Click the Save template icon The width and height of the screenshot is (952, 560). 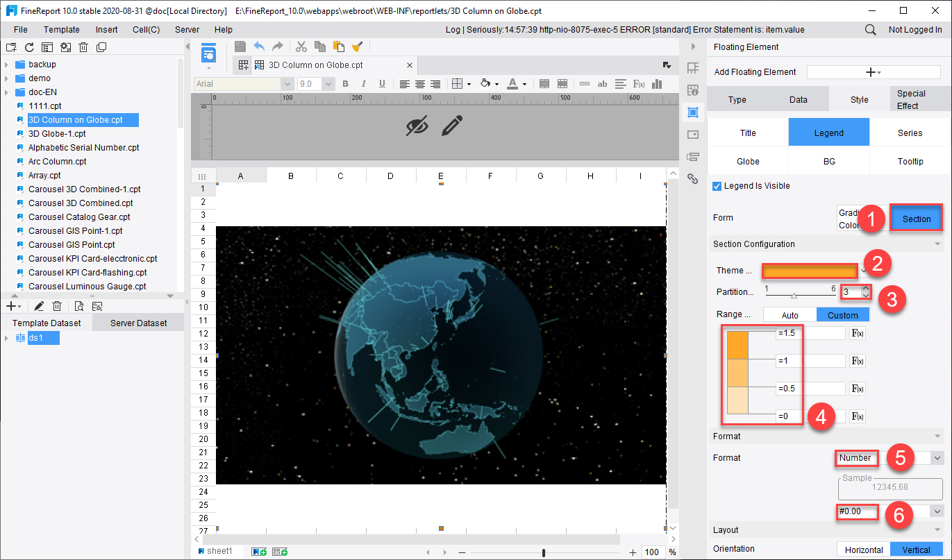[x=240, y=46]
